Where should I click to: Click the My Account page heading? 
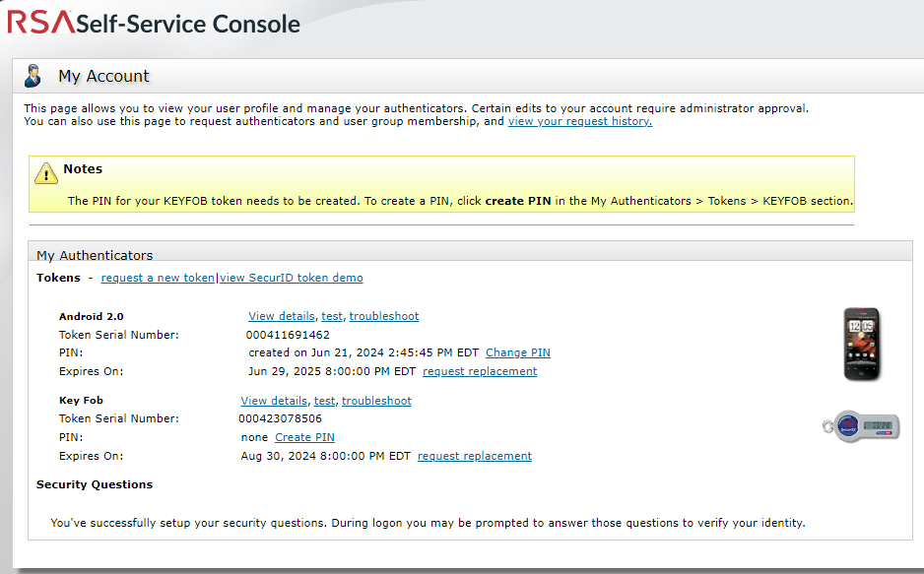pyautogui.click(x=103, y=76)
